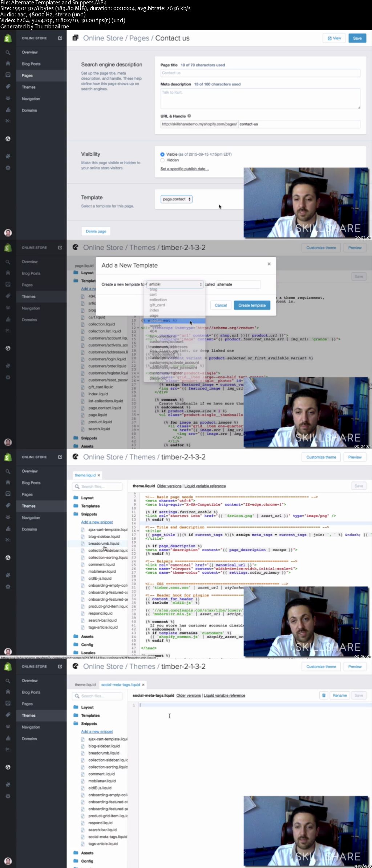Open Apps puzzle icon on Contact us screen
Image resolution: width=372 pixels, height=868 pixels.
coord(8,156)
